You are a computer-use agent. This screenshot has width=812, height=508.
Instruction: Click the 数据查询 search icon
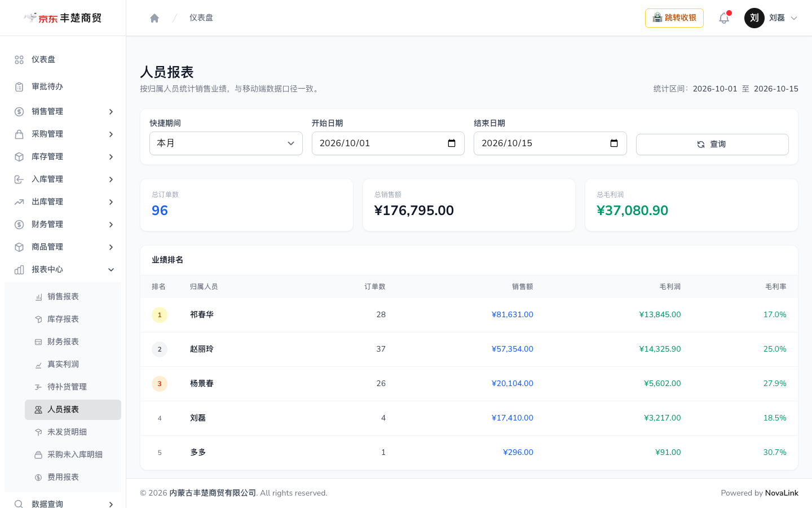click(x=19, y=504)
